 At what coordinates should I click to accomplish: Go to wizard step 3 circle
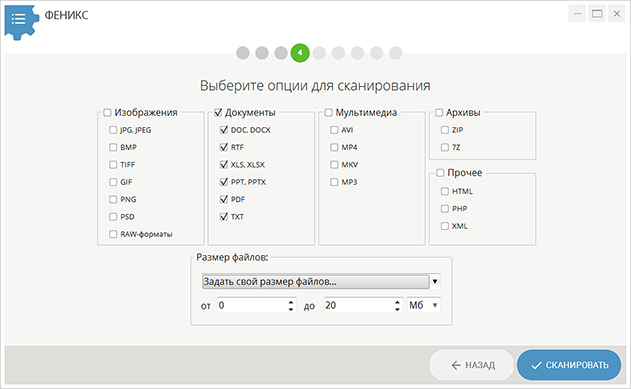281,53
